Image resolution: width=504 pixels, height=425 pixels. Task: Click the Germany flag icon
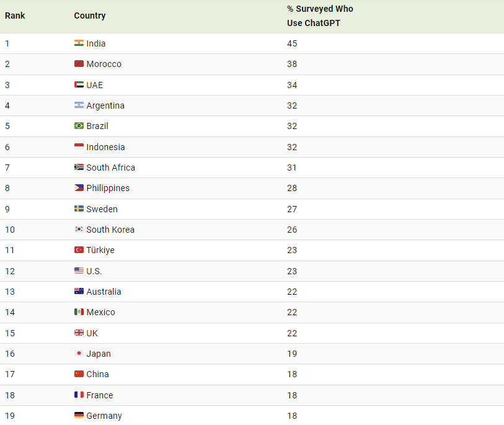coord(79,416)
